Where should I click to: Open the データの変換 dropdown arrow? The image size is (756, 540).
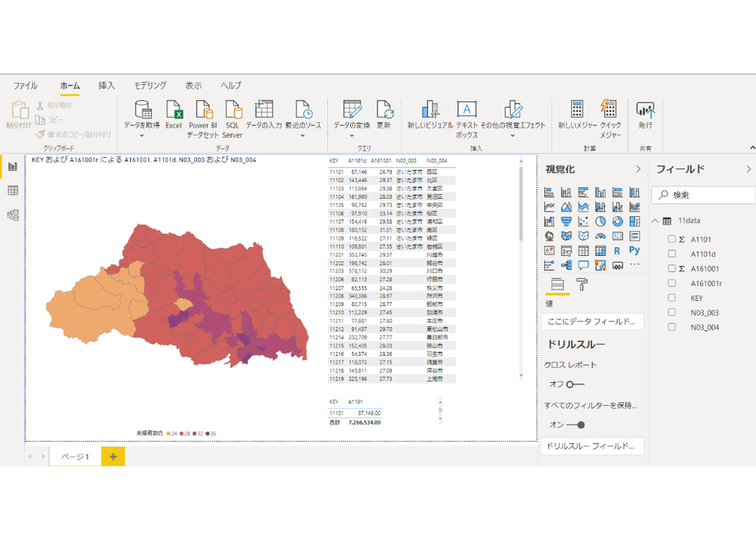click(x=352, y=136)
